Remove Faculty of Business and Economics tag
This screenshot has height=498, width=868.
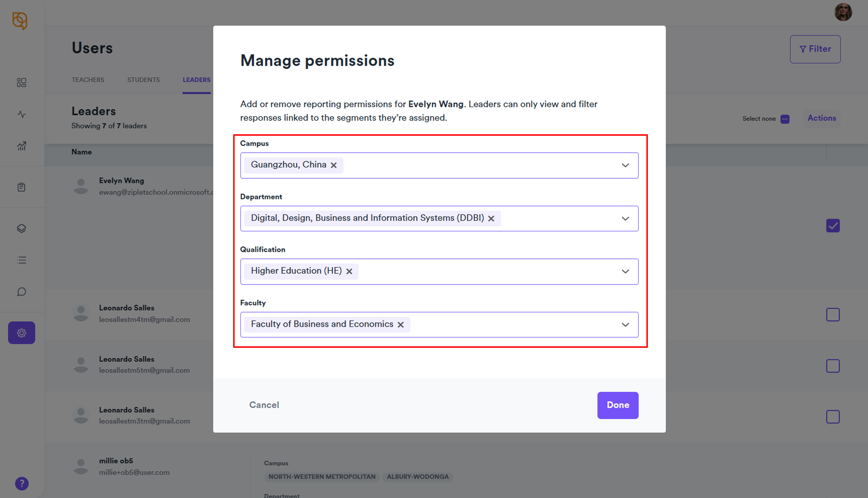pos(401,325)
